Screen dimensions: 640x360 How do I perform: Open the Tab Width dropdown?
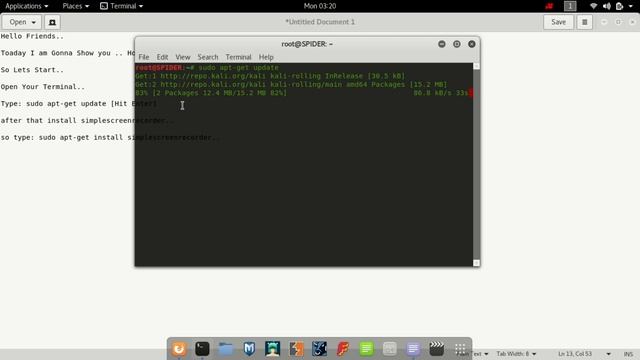tap(516, 354)
